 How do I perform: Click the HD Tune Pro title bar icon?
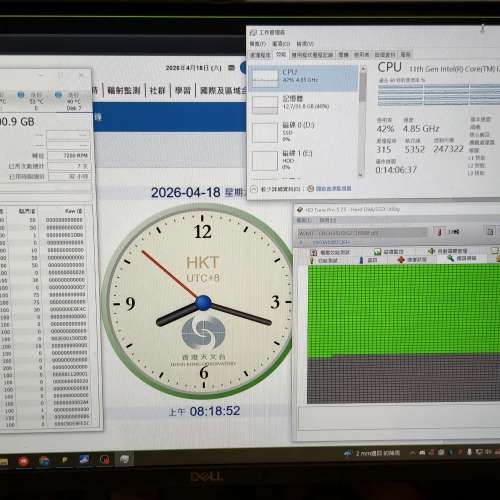coord(300,210)
